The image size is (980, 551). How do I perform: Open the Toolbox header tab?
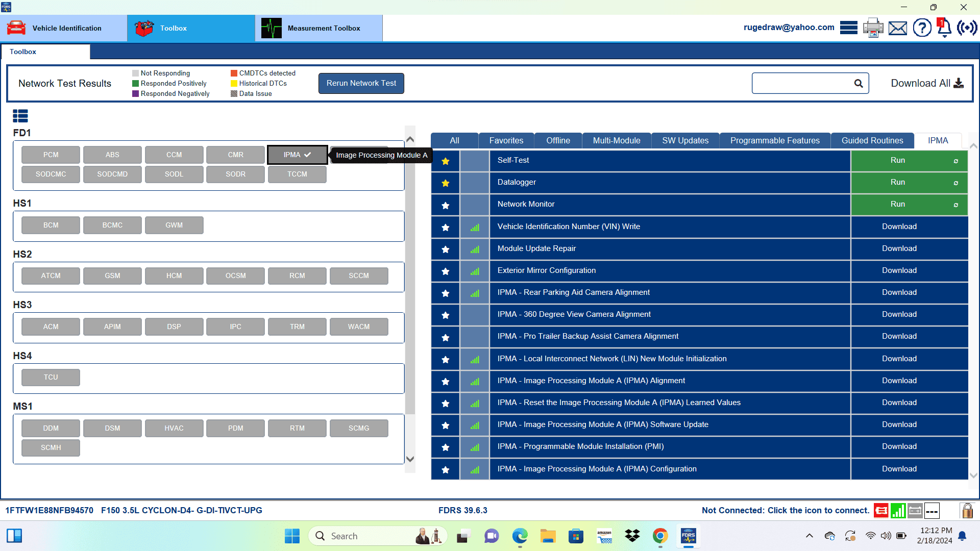point(191,28)
